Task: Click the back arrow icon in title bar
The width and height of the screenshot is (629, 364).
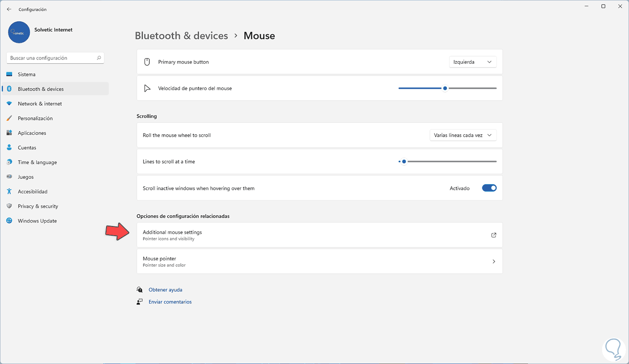Action: pyautogui.click(x=9, y=9)
